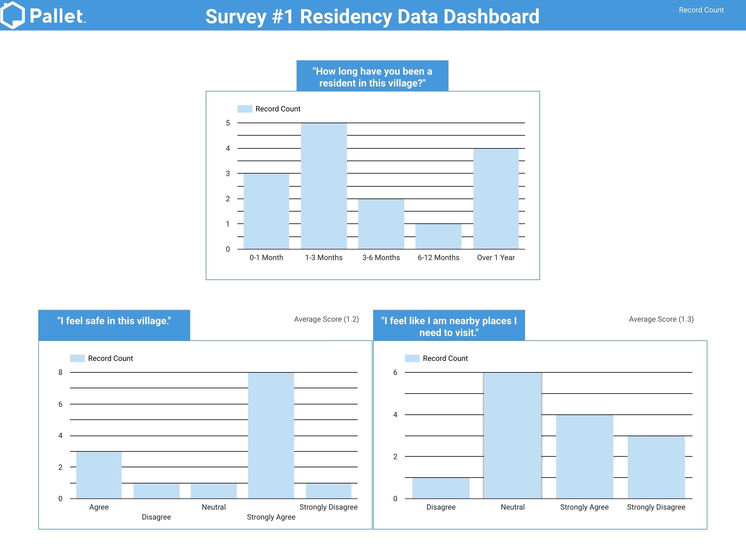Click Record Count legend swatch in nearby places chart
This screenshot has width=746, height=560.
coord(412,358)
